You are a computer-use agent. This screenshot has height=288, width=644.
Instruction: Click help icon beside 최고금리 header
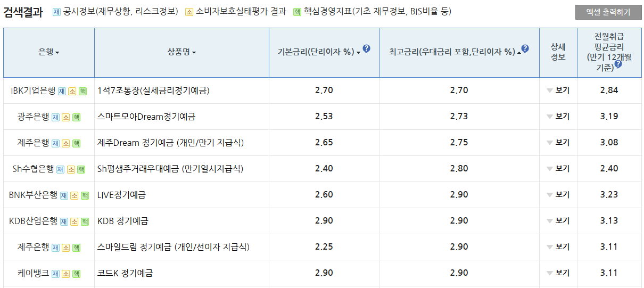click(525, 49)
